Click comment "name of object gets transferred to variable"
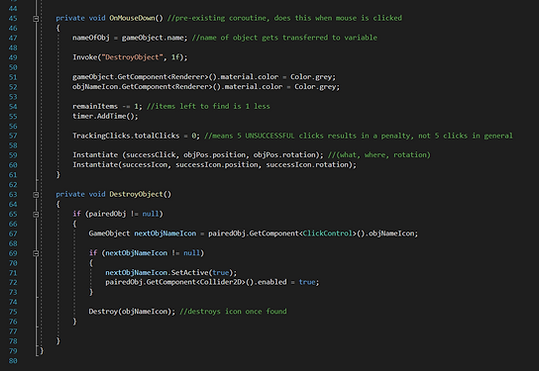 pyautogui.click(x=284, y=37)
